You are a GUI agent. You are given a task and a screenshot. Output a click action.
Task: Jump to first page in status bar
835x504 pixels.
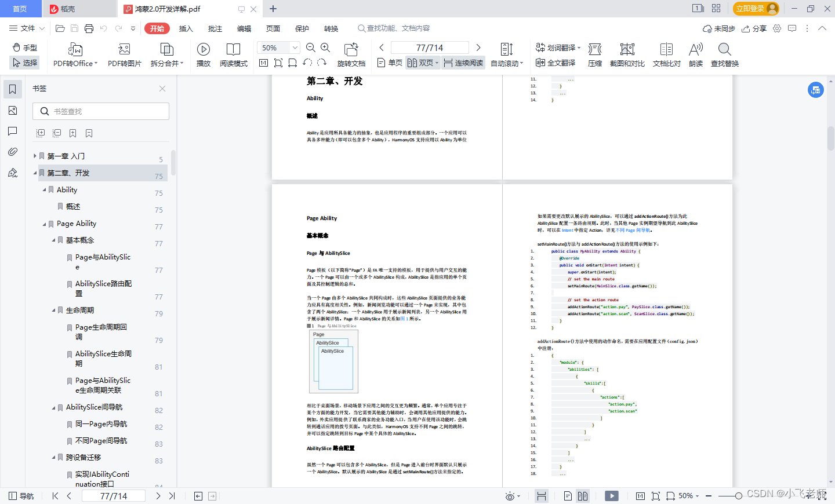tap(55, 496)
